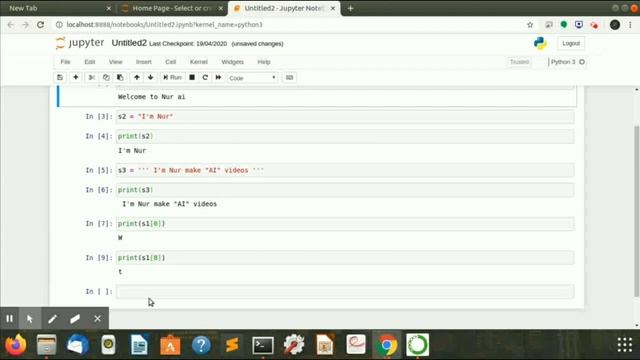Open the Widgets menu
640x360 pixels.
(232, 62)
